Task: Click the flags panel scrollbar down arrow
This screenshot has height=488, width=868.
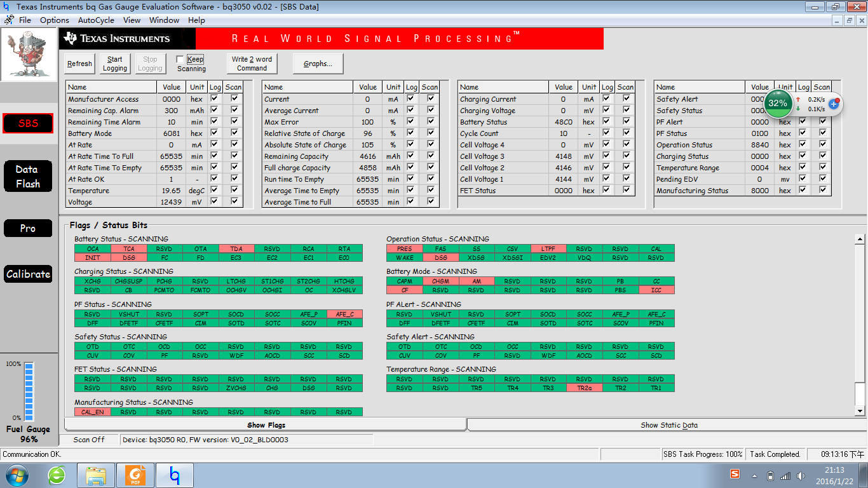Action: pos(860,411)
